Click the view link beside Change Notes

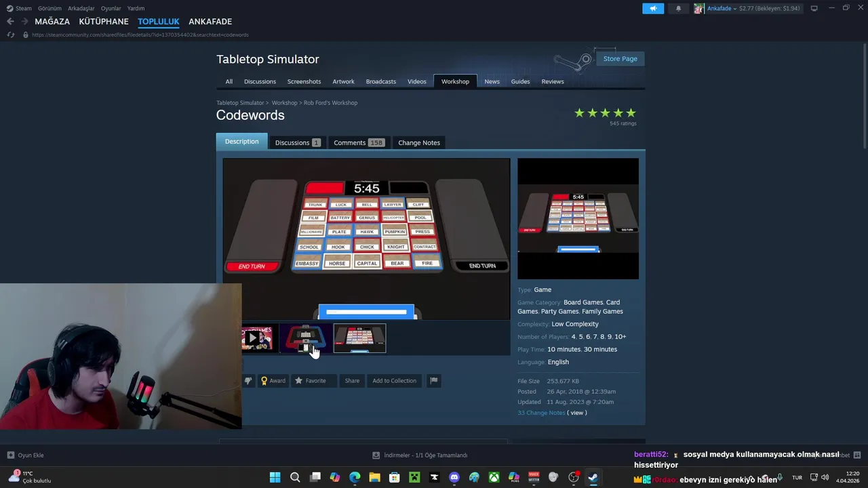[x=577, y=413]
